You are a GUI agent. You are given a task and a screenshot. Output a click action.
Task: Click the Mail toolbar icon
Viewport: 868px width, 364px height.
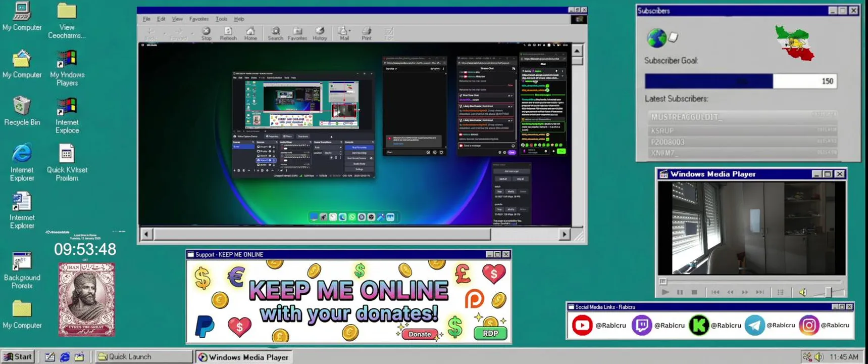(343, 33)
